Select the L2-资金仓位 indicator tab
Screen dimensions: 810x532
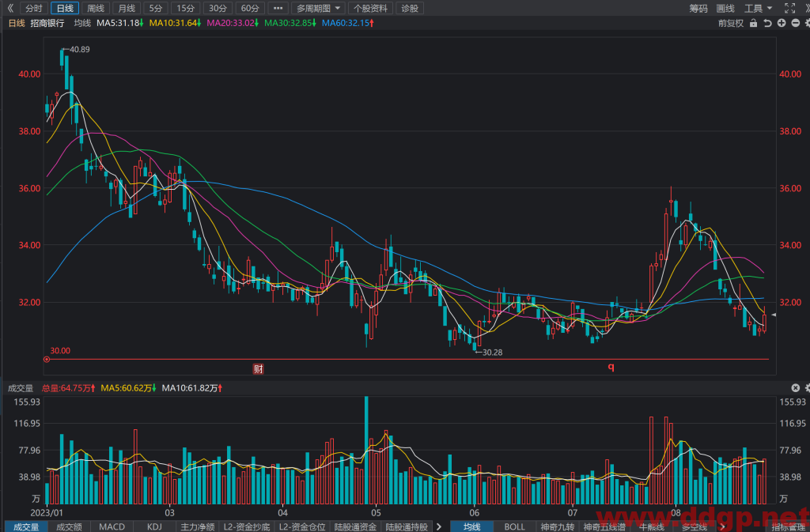[302, 526]
